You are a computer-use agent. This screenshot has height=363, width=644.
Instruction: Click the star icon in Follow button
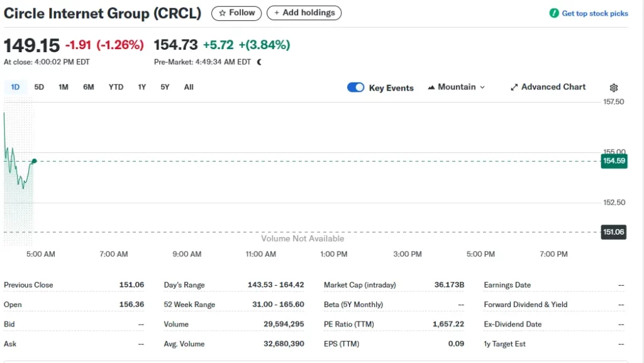[x=222, y=13]
